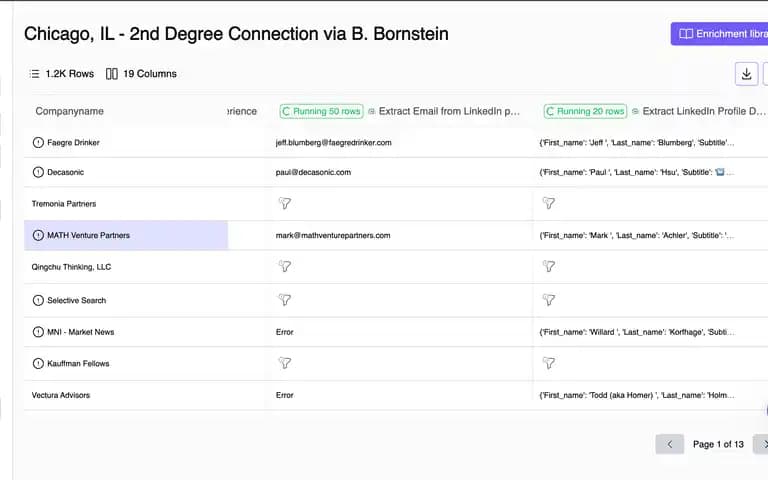Open the Enrichment library button
Screen dimensions: 768x480
[x=720, y=34]
